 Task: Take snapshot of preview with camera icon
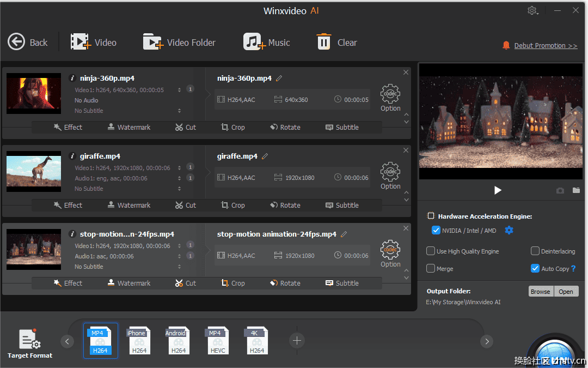tap(560, 191)
